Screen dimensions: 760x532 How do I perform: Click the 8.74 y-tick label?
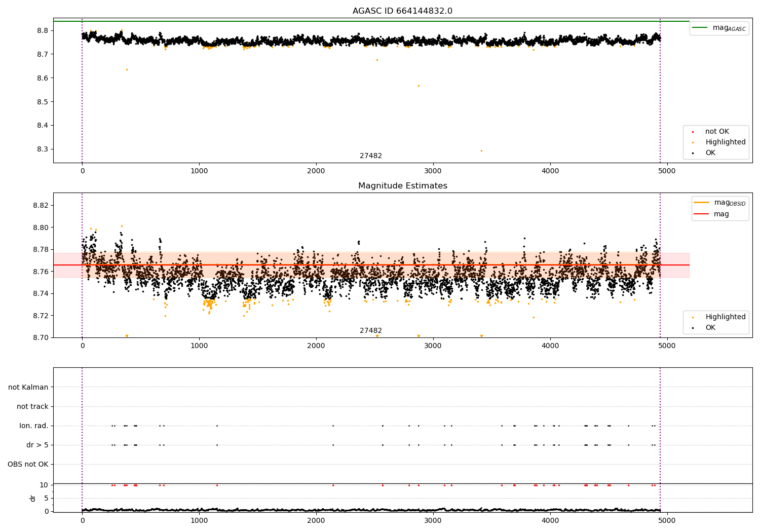tap(41, 293)
